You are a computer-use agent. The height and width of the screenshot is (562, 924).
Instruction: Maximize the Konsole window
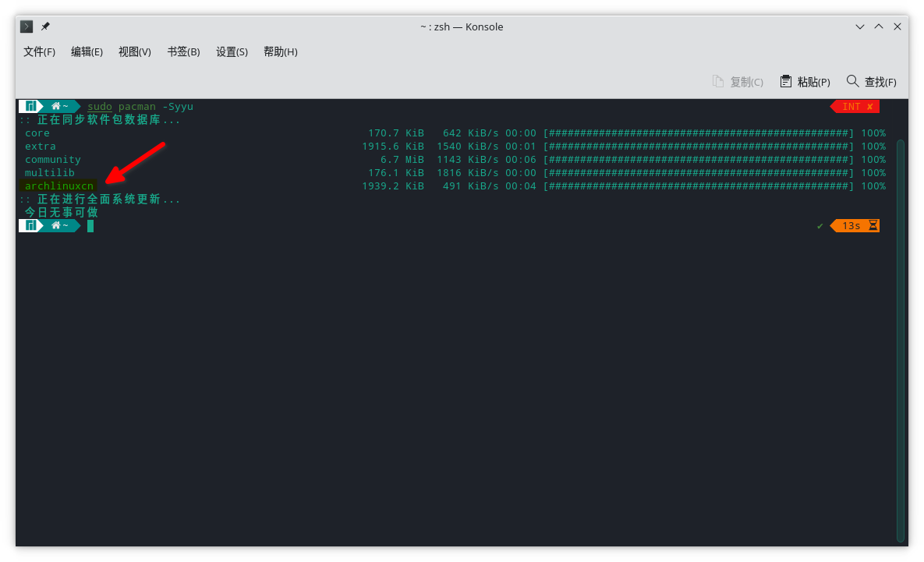(x=879, y=27)
